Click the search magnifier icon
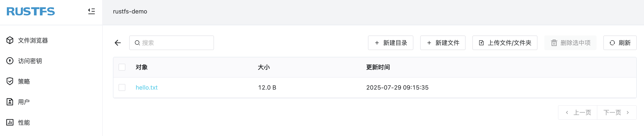The height and width of the screenshot is (136, 644). pyautogui.click(x=137, y=43)
